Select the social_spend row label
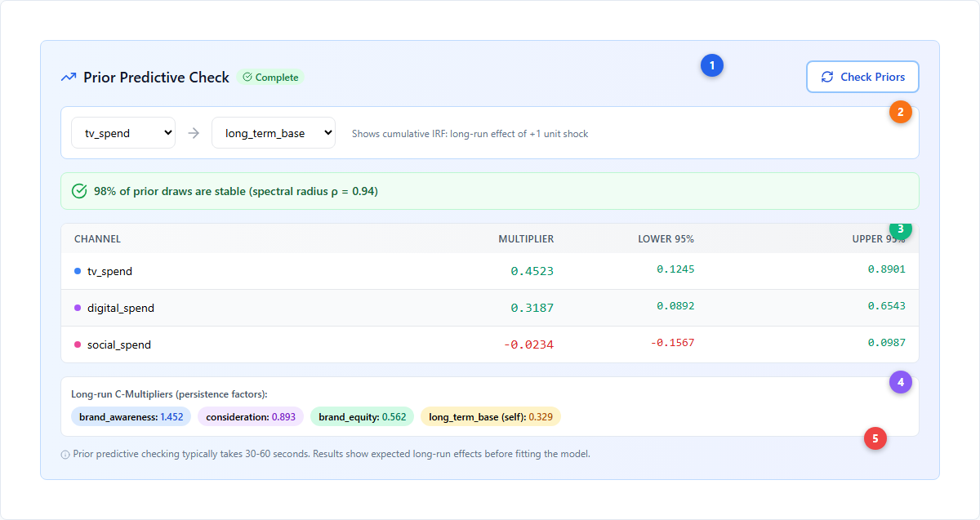 point(119,344)
